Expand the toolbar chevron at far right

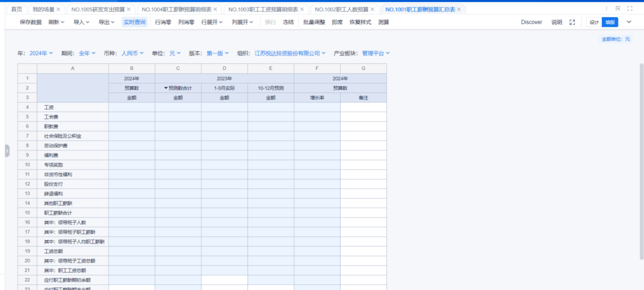[629, 22]
